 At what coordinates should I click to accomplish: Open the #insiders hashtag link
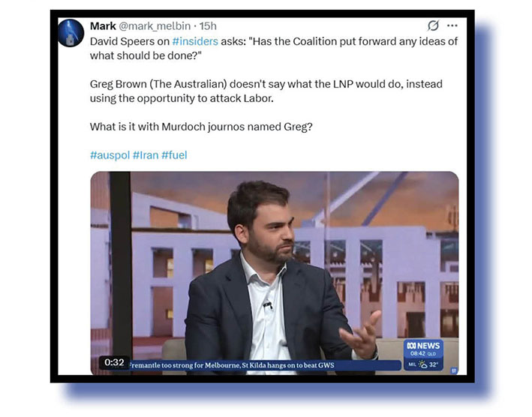pos(195,41)
